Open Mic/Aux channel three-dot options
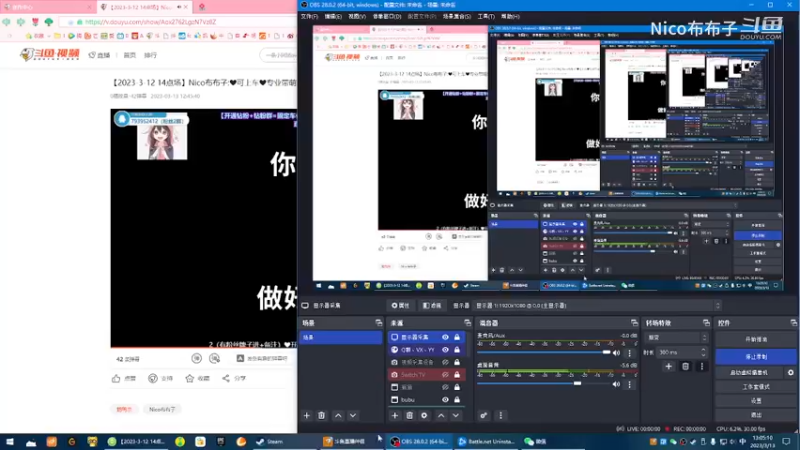The width and height of the screenshot is (800, 450). (x=630, y=353)
